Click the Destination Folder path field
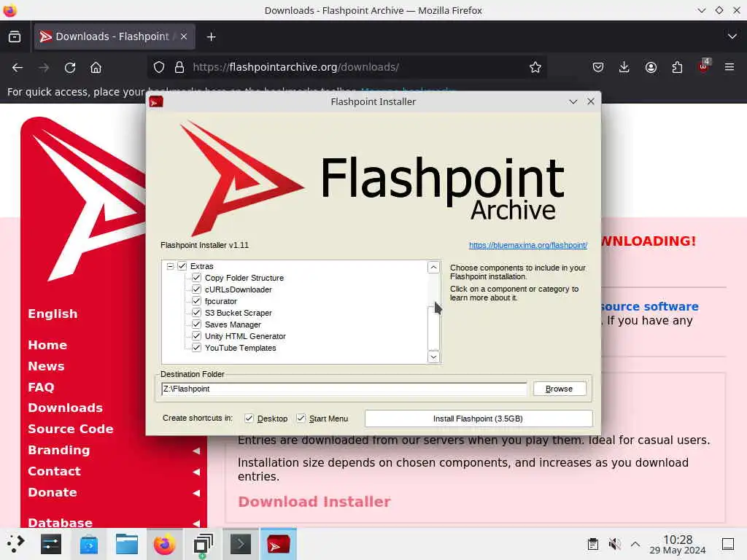Screen dimensions: 747x560 pyautogui.click(x=344, y=389)
